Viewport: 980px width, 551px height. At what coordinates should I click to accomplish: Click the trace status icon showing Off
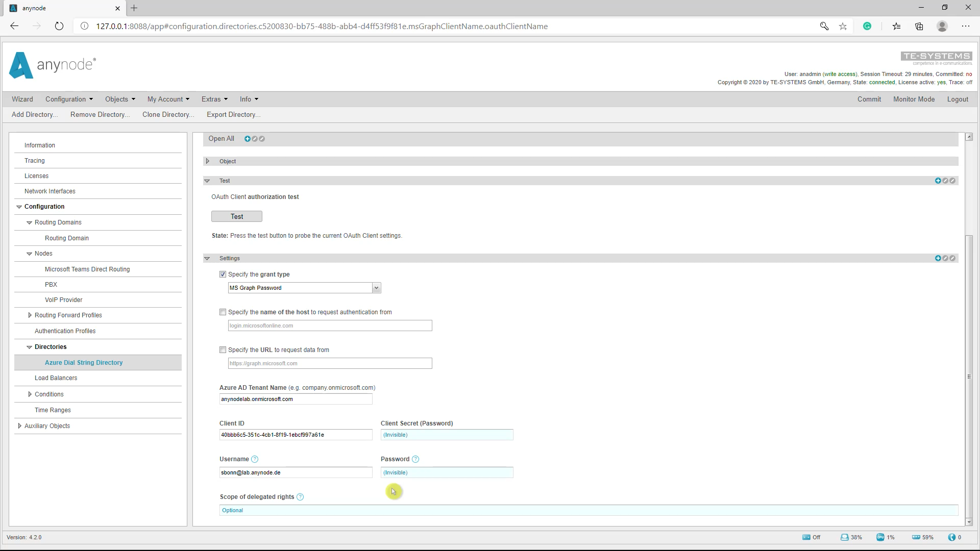pos(806,537)
